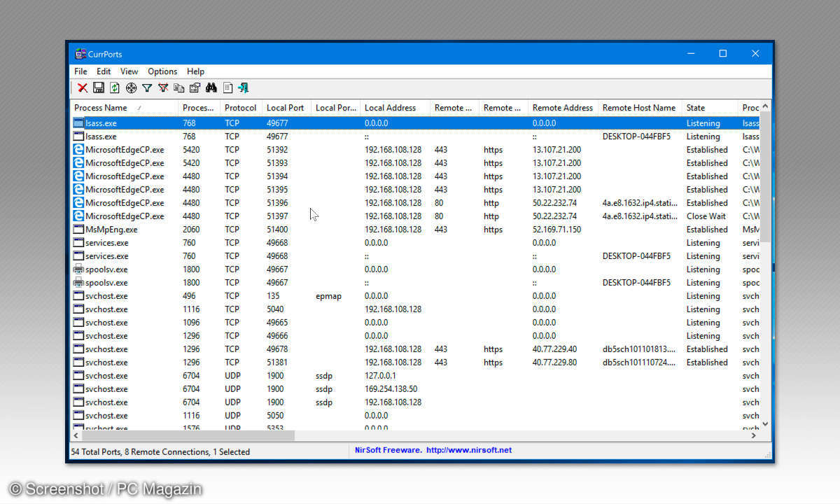Click the crossed-out funnel clear filter icon
The image size is (840, 504).
click(163, 87)
